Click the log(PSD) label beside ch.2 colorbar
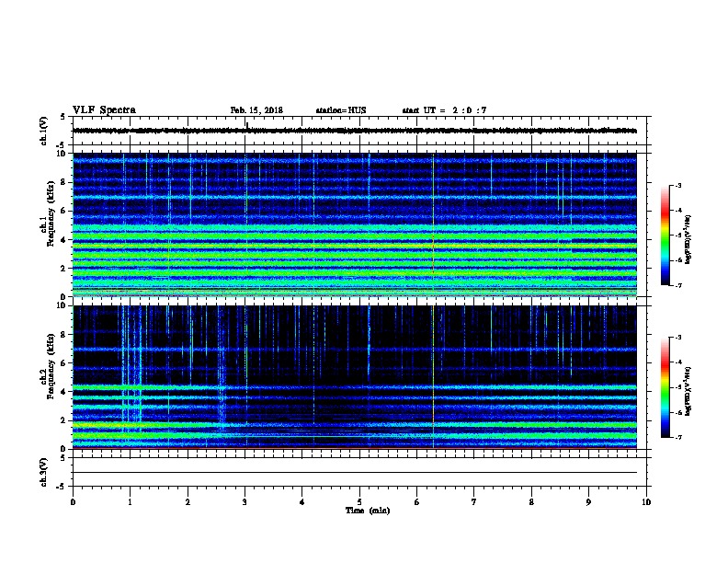Screen dimensions: 728x563 point(688,392)
